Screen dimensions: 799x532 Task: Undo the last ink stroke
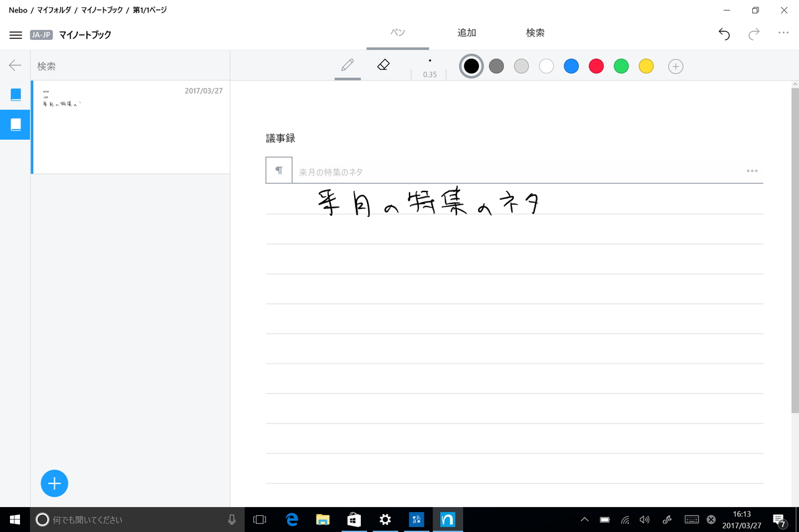(x=723, y=34)
